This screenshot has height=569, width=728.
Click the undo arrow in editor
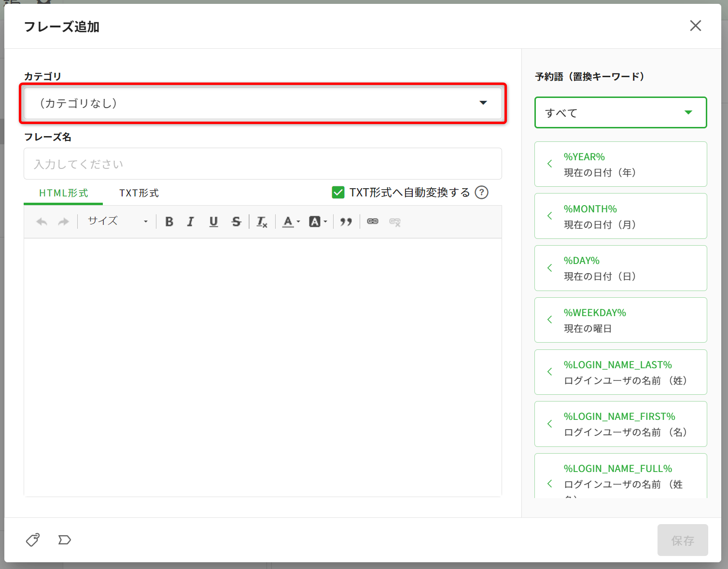[42, 222]
